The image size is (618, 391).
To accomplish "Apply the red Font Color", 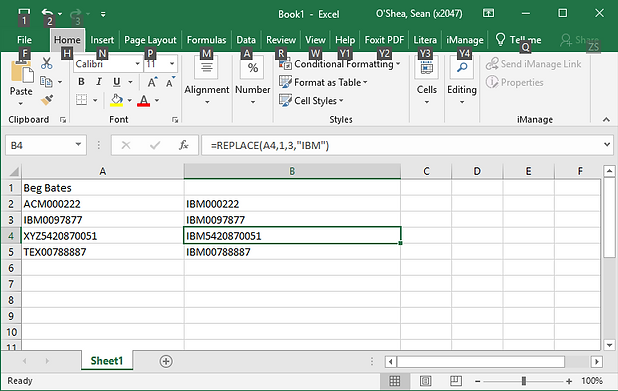I will pyautogui.click(x=144, y=100).
